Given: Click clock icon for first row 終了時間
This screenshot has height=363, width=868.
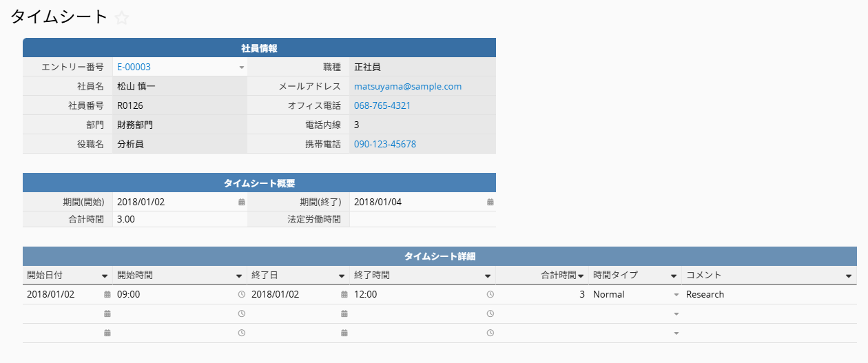Looking at the screenshot, I should click(x=490, y=295).
